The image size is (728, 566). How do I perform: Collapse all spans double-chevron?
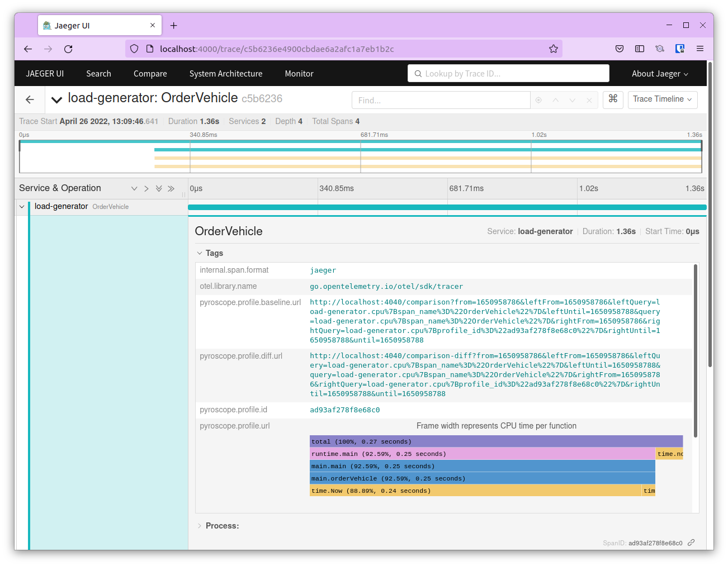point(171,189)
